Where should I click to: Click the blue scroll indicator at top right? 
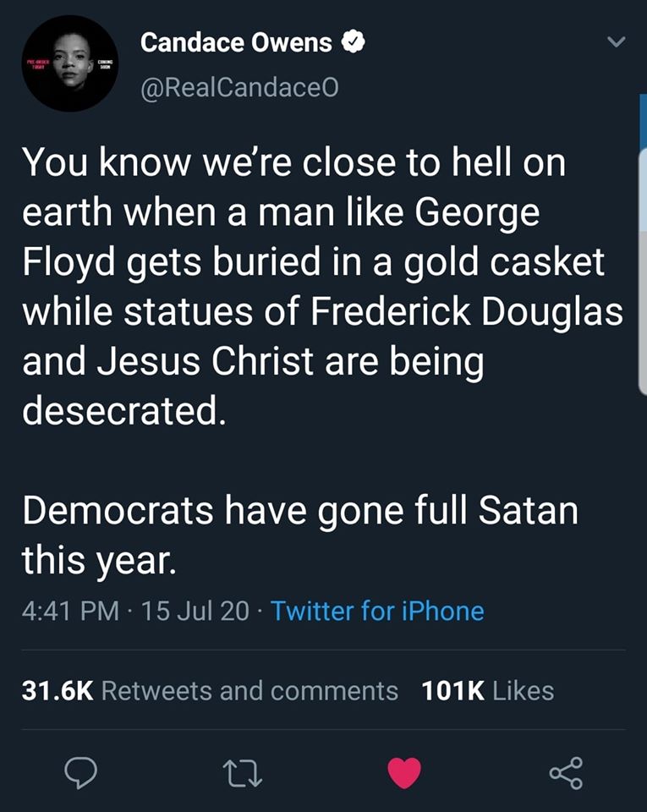(x=643, y=123)
